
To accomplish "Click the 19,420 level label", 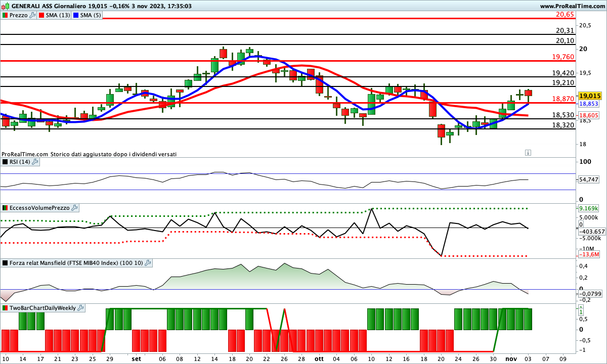I will point(563,73).
